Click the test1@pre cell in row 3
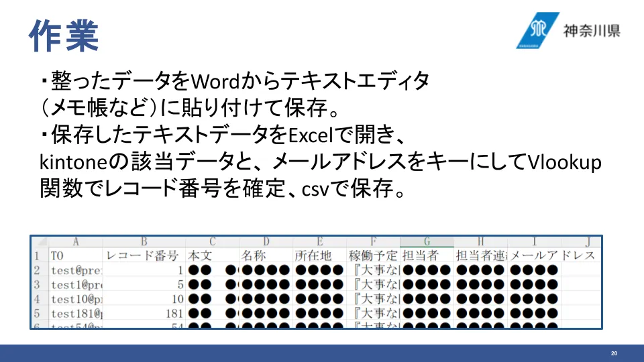This screenshot has height=362, width=644. [75, 284]
